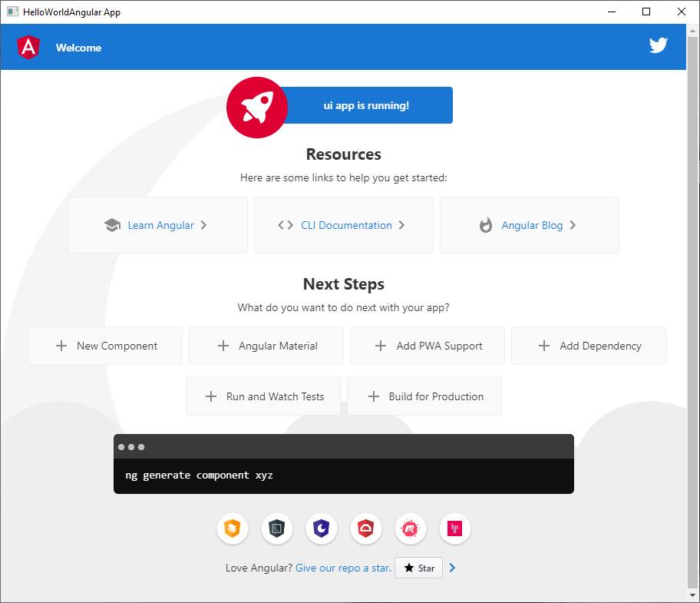Select the Add Dependency card
The image size is (700, 603).
(x=589, y=346)
